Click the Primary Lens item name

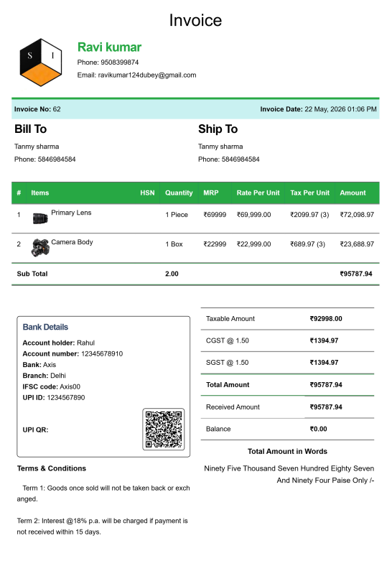(71, 213)
